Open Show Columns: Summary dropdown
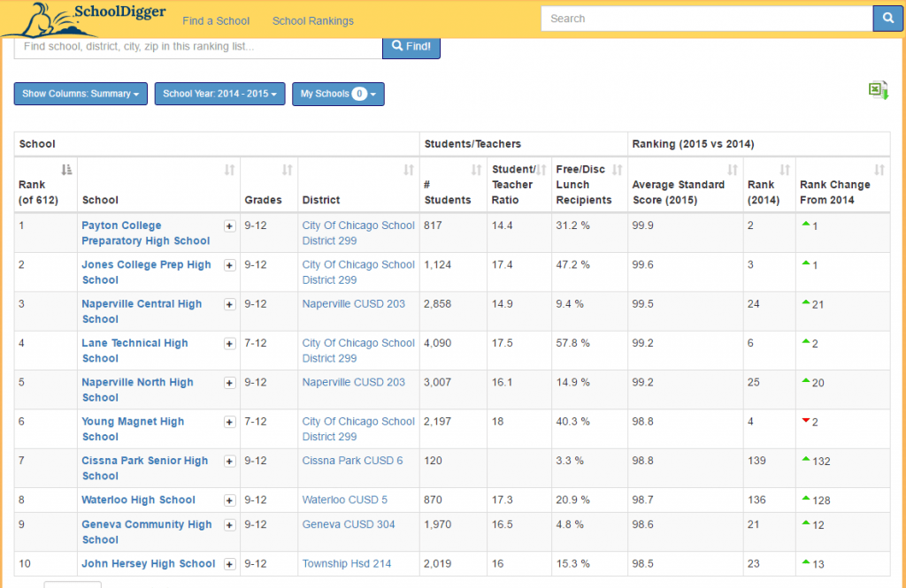This screenshot has width=906, height=588. 81,94
